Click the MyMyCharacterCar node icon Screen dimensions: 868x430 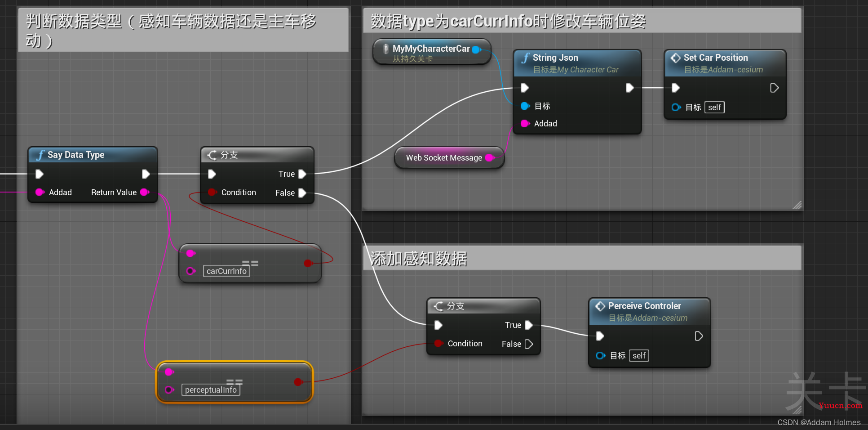point(385,49)
